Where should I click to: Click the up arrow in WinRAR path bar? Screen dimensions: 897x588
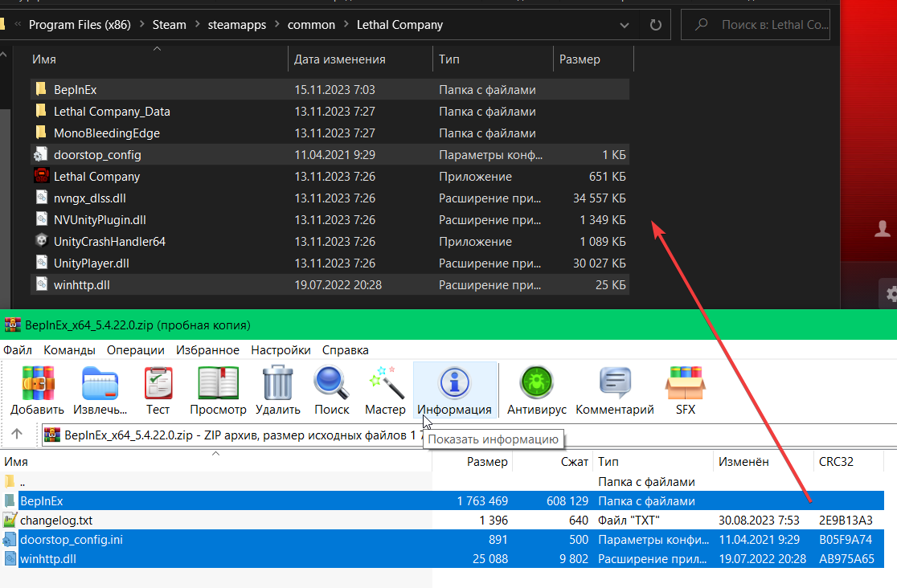[17, 434]
